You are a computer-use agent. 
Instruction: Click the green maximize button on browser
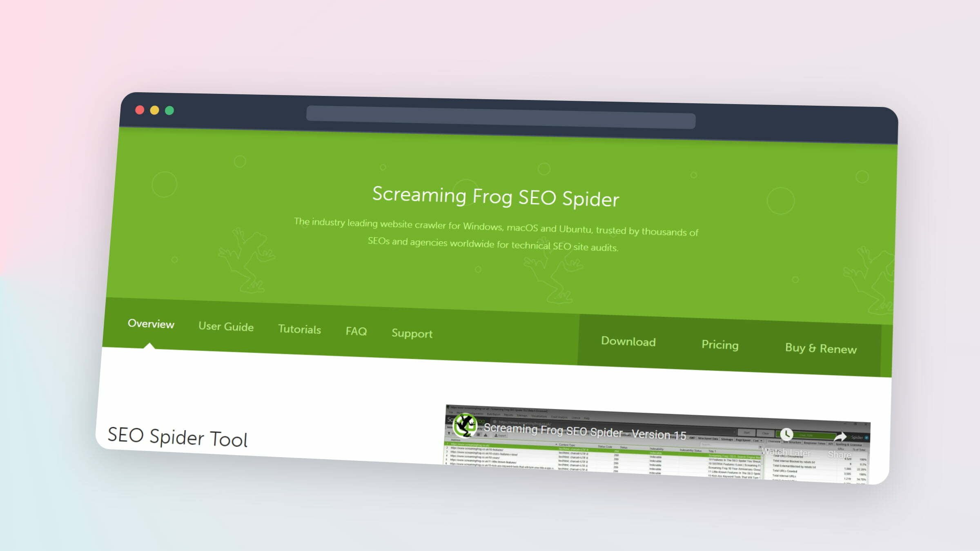[169, 111]
